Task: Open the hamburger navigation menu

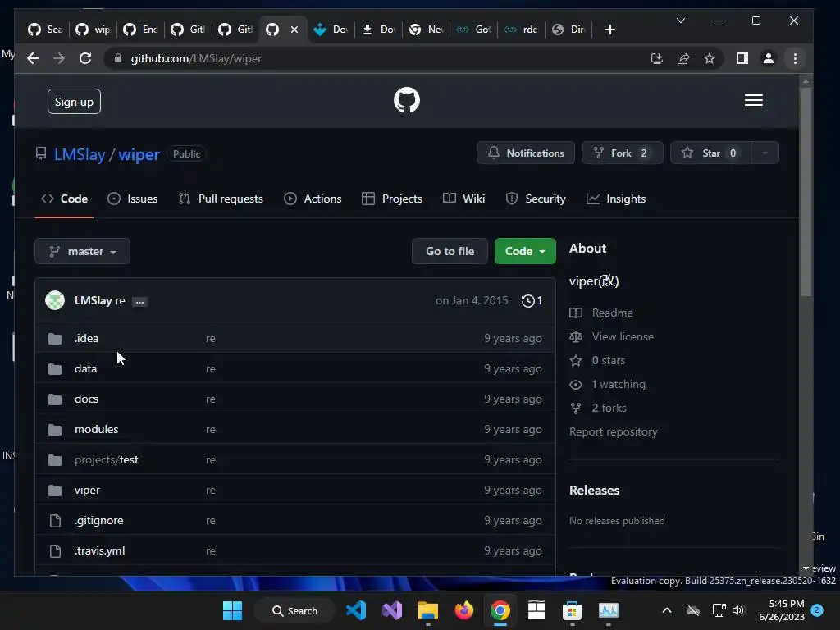Action: point(753,100)
